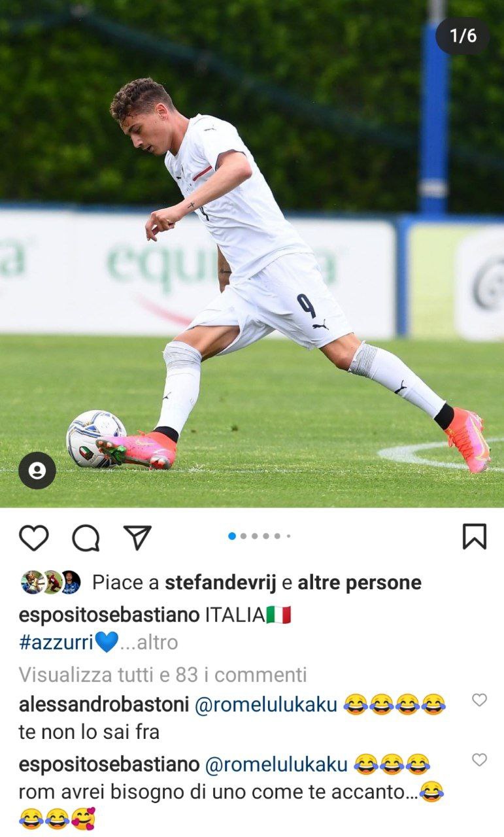Show tagged people in the photo
504x837 pixels.
(37, 470)
